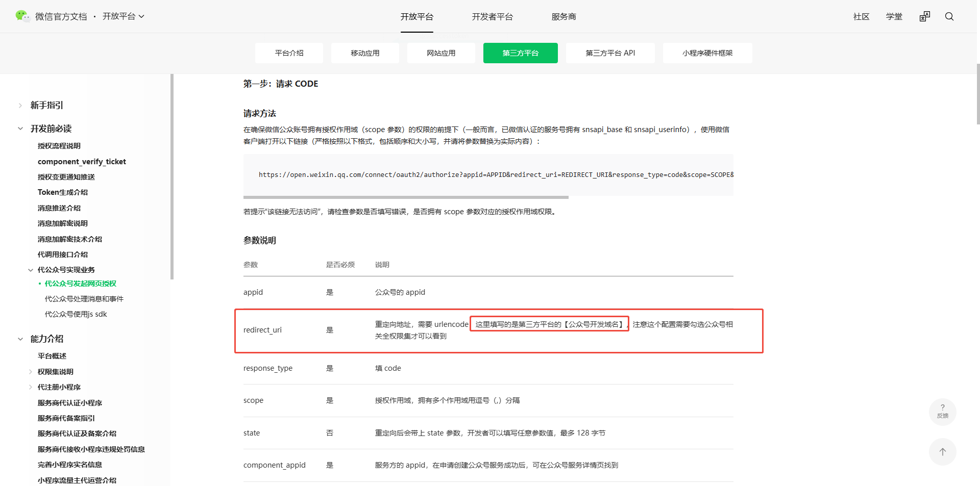This screenshot has height=486, width=980.
Task: Switch to the 开发者平台 top tab
Action: [492, 17]
